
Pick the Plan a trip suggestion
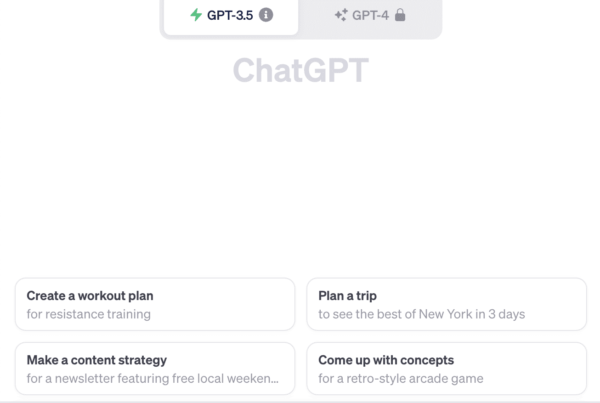pos(447,304)
